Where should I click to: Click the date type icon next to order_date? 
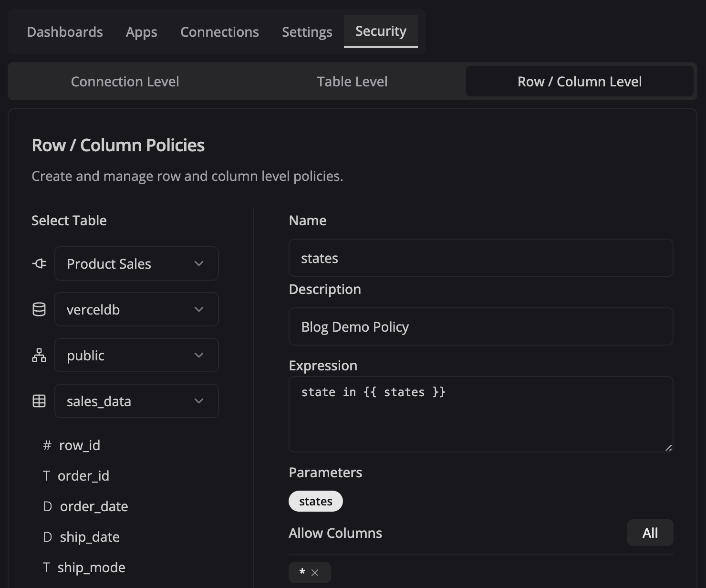47,506
